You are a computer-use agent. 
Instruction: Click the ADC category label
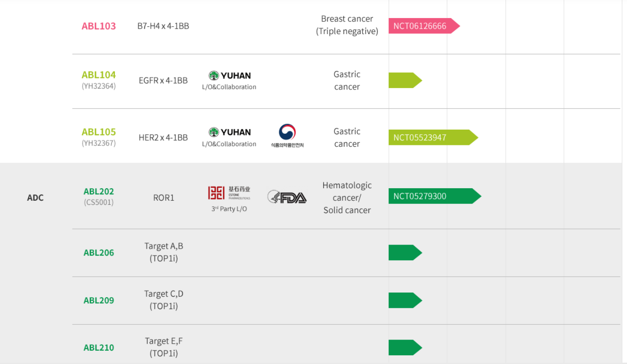tap(35, 198)
